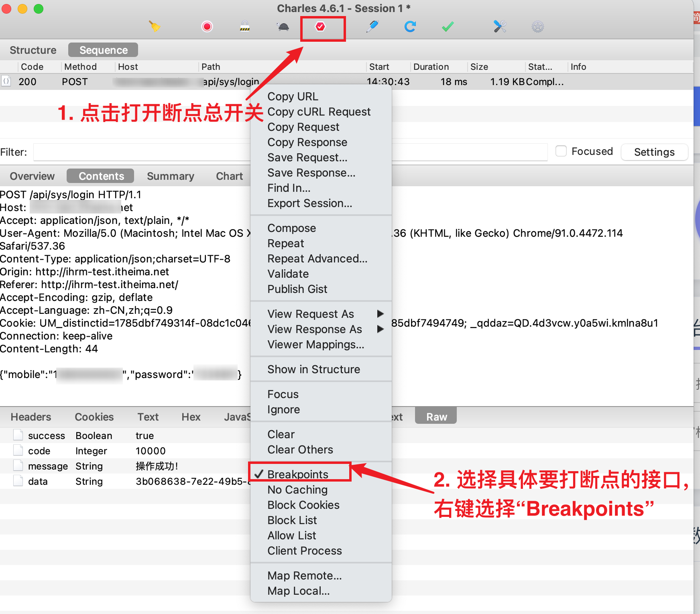Click the broom clear session icon
The image size is (700, 614).
(x=155, y=26)
